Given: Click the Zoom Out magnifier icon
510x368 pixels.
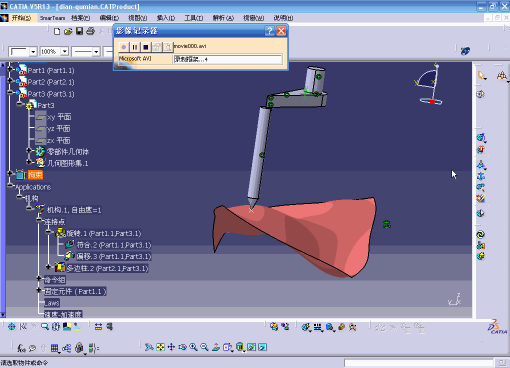Looking at the screenshot, I should (204, 347).
